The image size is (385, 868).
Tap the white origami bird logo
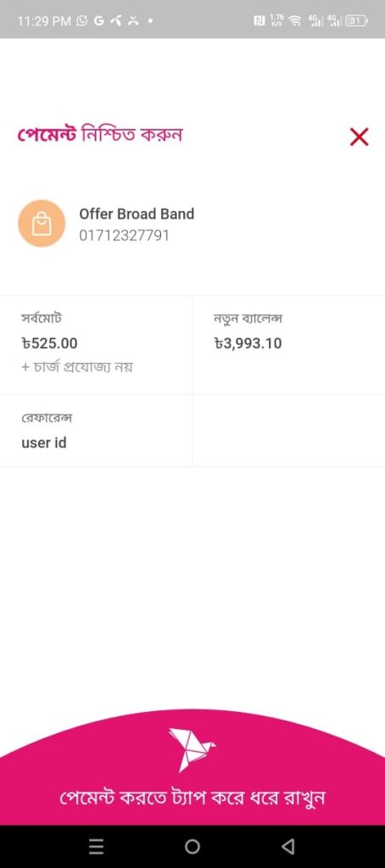[x=191, y=749]
